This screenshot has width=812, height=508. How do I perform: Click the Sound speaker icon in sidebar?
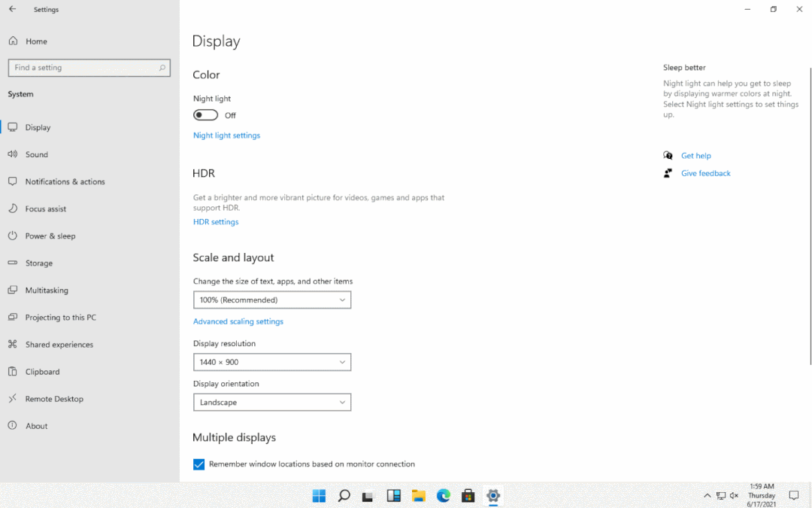(12, 154)
